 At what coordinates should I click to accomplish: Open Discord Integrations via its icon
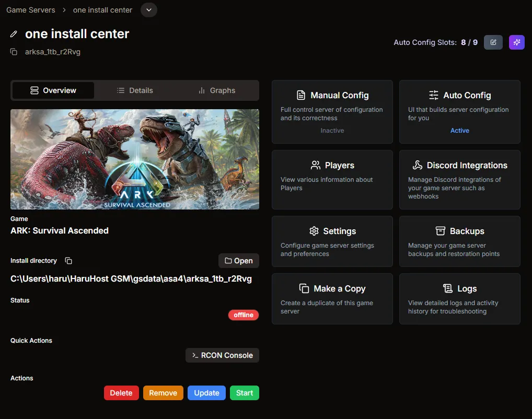[x=417, y=165]
